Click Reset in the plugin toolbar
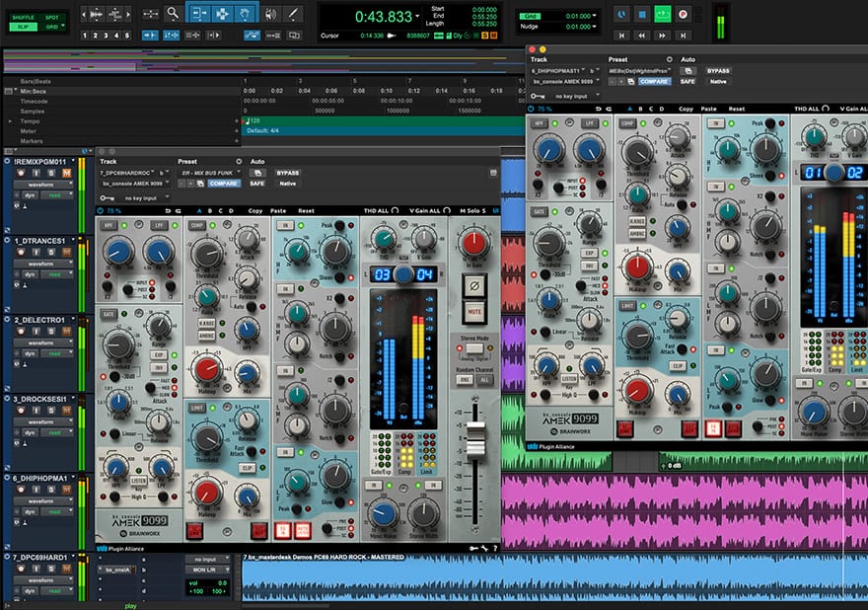 (306, 209)
